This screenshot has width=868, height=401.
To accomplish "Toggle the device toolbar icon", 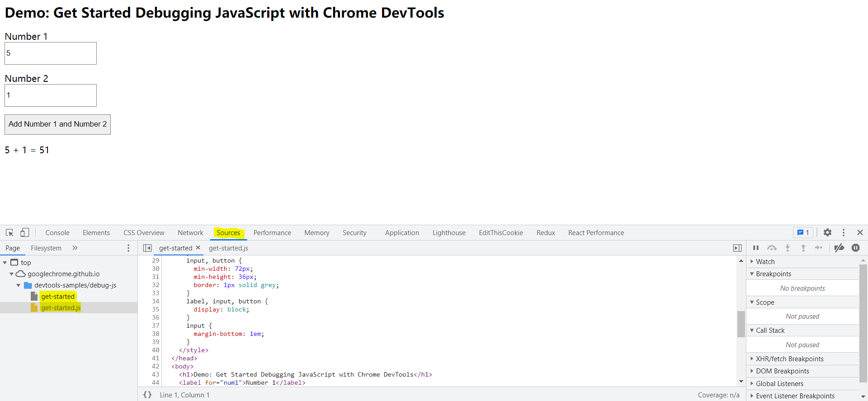I will (x=25, y=232).
